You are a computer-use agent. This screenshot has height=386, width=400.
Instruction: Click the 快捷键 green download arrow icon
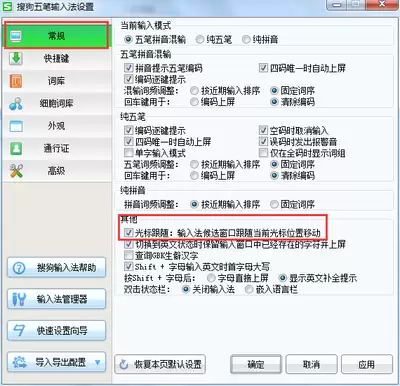(x=16, y=58)
